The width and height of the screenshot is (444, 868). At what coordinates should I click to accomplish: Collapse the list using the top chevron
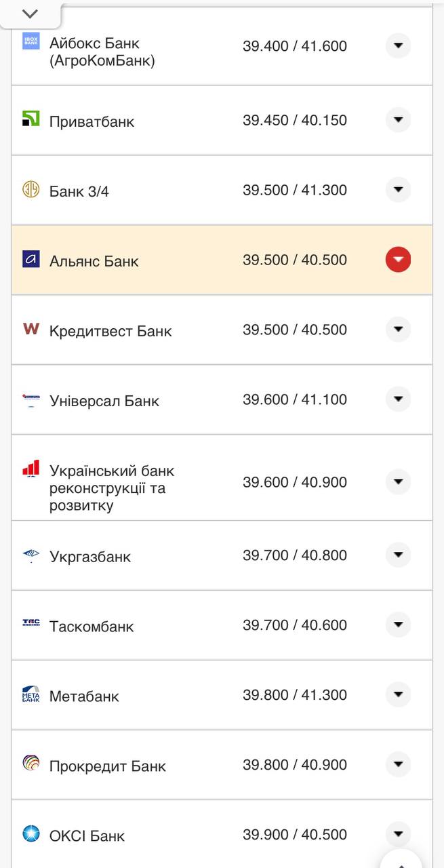click(x=28, y=12)
